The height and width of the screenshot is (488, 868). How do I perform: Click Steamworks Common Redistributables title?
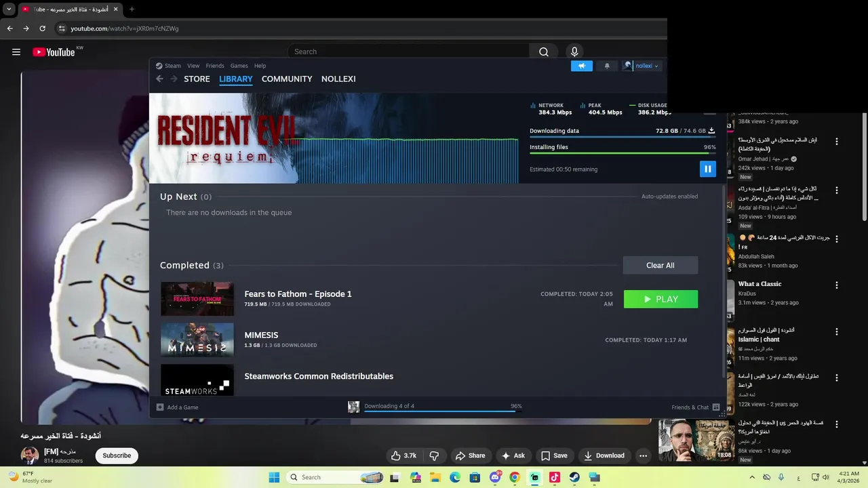319,376
